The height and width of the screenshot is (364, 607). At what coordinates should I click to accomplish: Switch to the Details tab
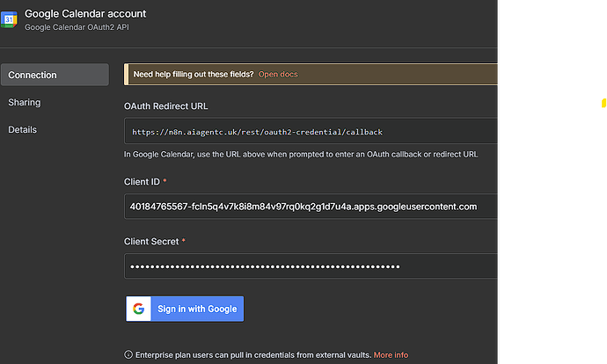point(23,129)
